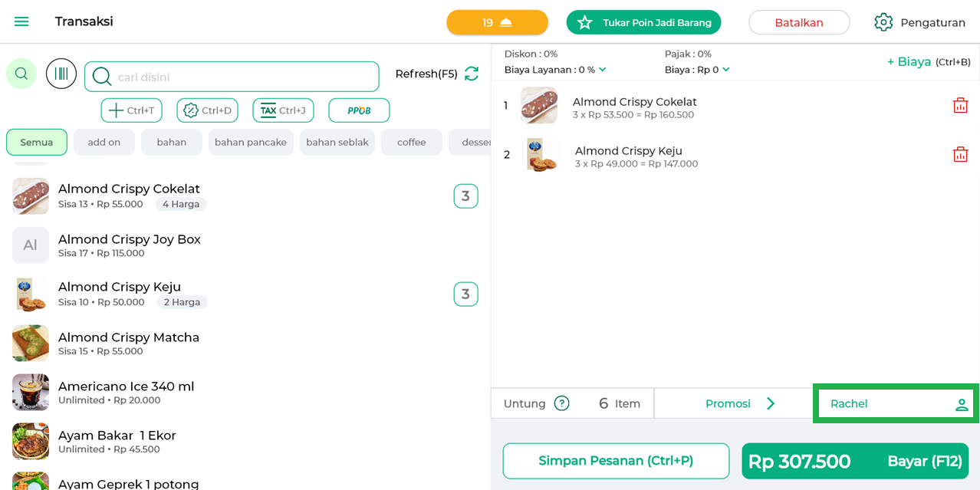The height and width of the screenshot is (490, 980).
Task: Click the Ctrl+D discount button
Action: tap(207, 110)
